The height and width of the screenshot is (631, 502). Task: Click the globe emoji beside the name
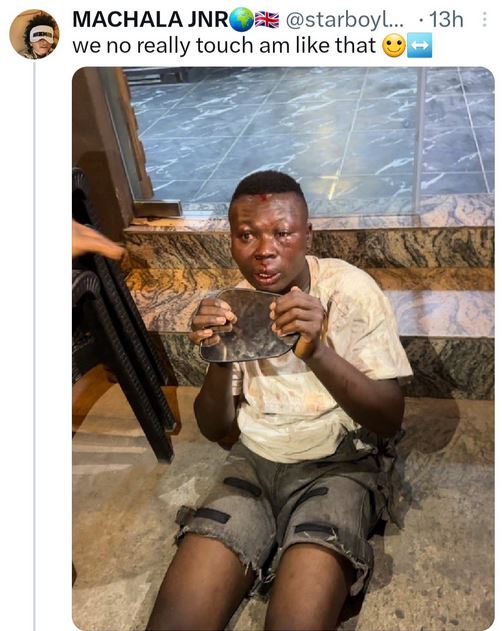click(241, 20)
